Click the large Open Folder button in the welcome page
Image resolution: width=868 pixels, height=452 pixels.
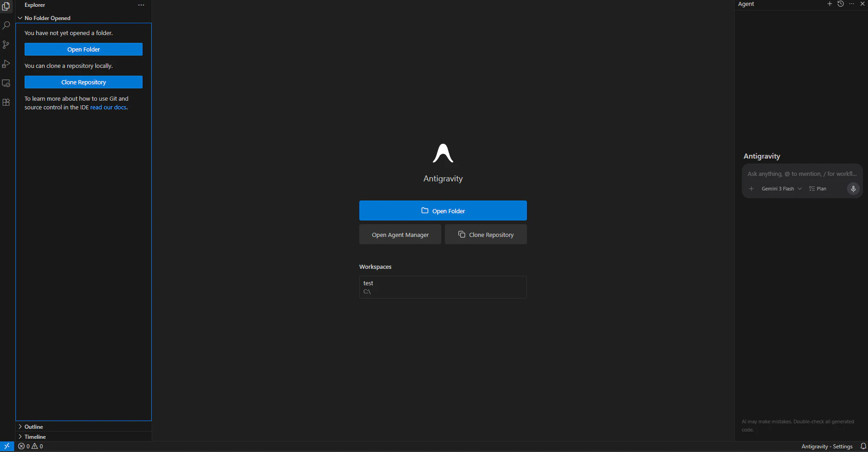443,211
